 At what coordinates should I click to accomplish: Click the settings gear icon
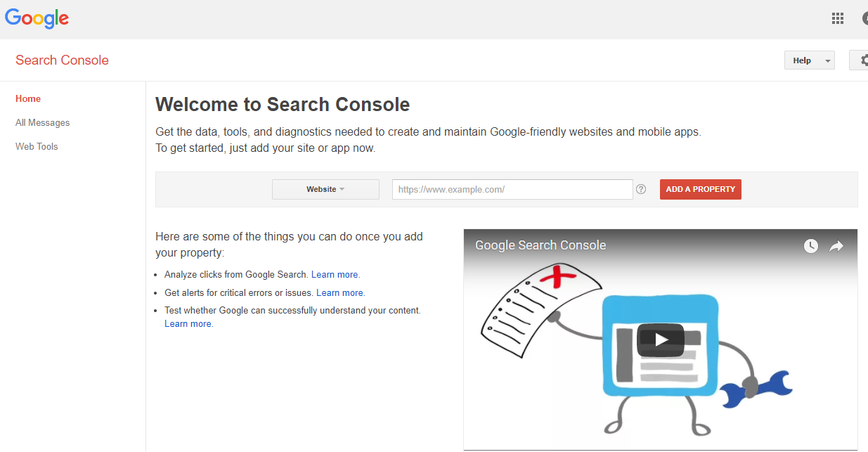pos(862,60)
